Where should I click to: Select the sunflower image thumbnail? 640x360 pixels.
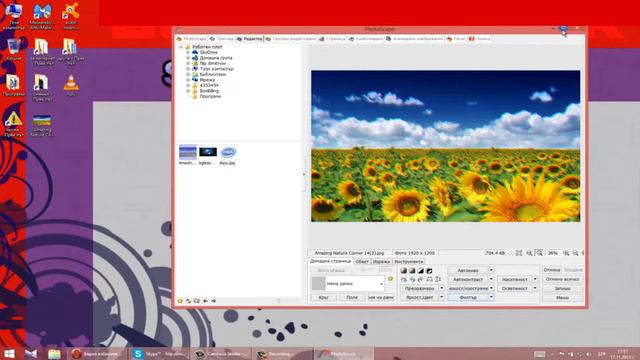click(188, 154)
